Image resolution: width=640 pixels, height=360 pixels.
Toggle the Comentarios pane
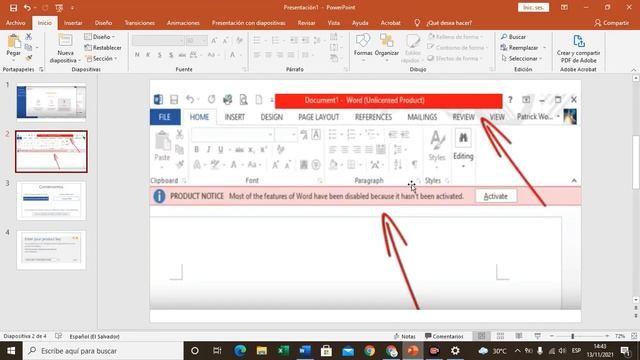[x=444, y=336]
